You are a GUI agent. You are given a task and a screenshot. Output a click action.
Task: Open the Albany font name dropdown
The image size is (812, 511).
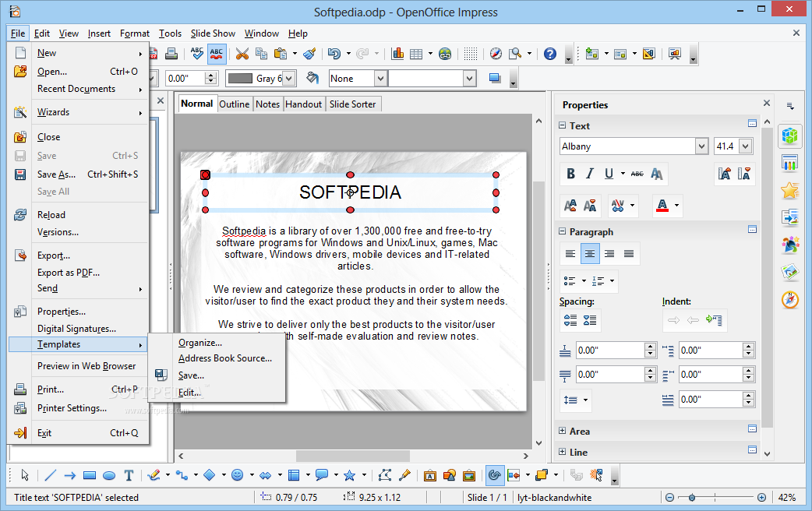point(701,146)
